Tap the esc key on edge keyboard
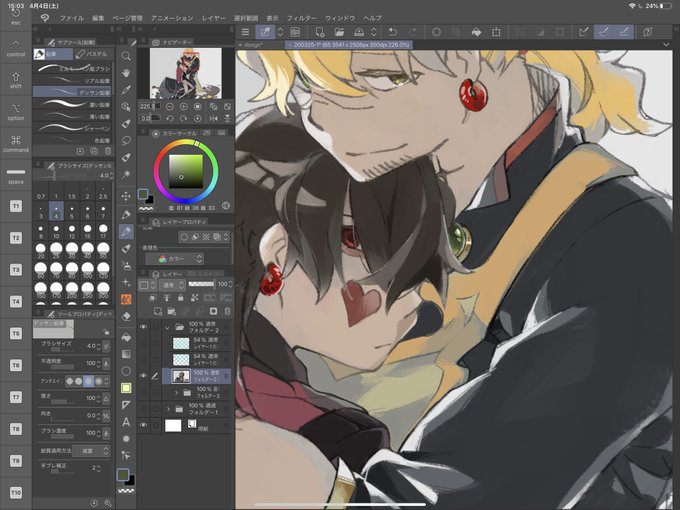The width and height of the screenshot is (680, 510). [16, 16]
